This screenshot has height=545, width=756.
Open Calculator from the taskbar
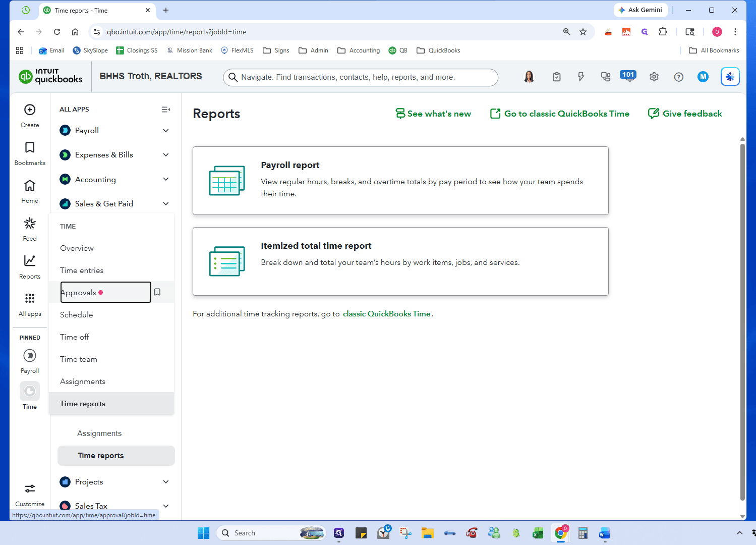point(583,533)
